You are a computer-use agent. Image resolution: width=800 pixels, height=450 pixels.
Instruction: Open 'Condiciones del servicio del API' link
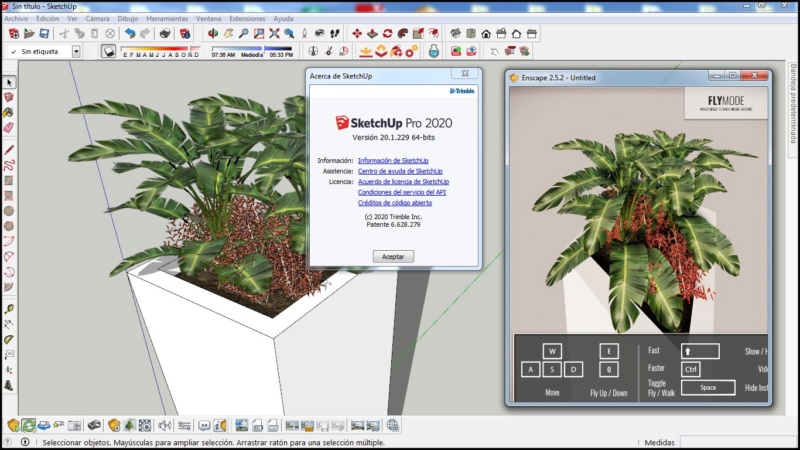(x=402, y=192)
